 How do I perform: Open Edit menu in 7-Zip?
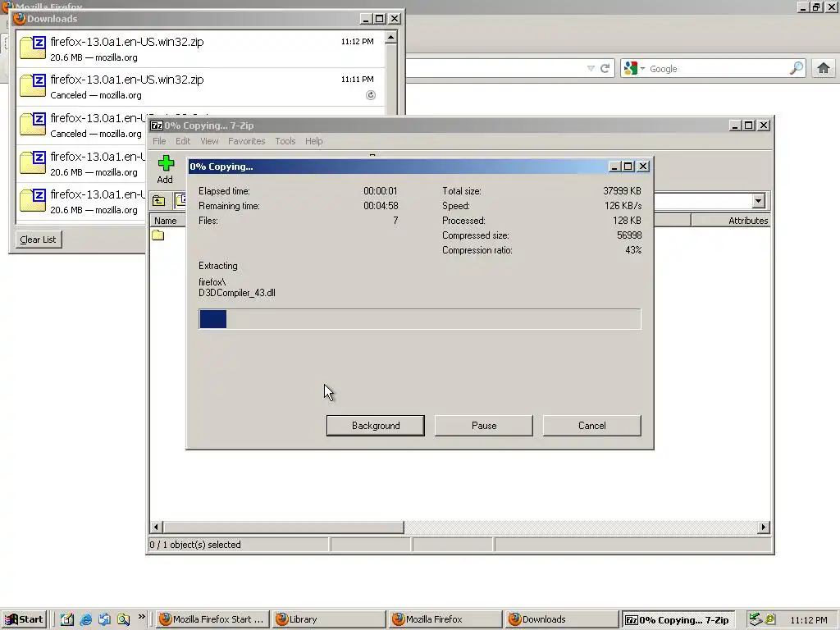(183, 141)
